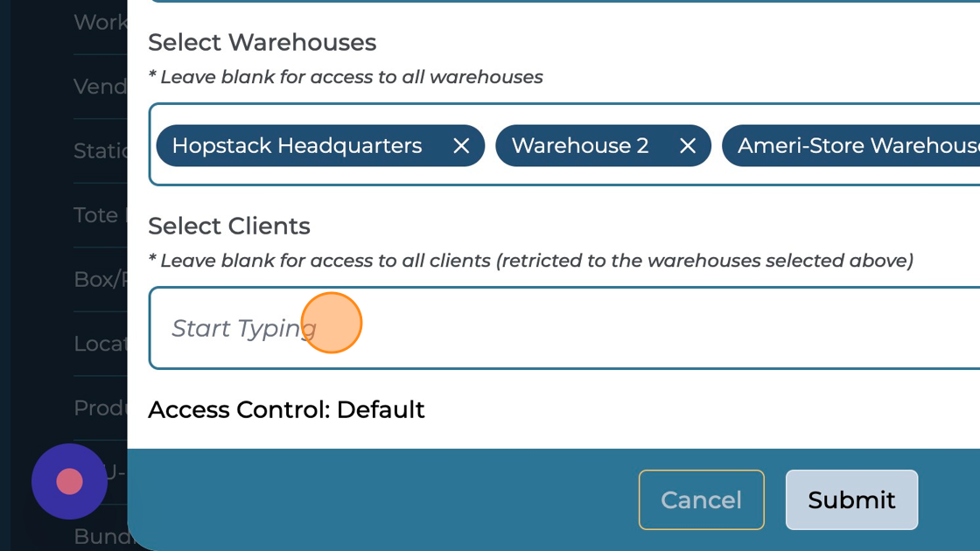This screenshot has height=551, width=980.
Task: Click the Select Clients heading
Action: pos(229,226)
